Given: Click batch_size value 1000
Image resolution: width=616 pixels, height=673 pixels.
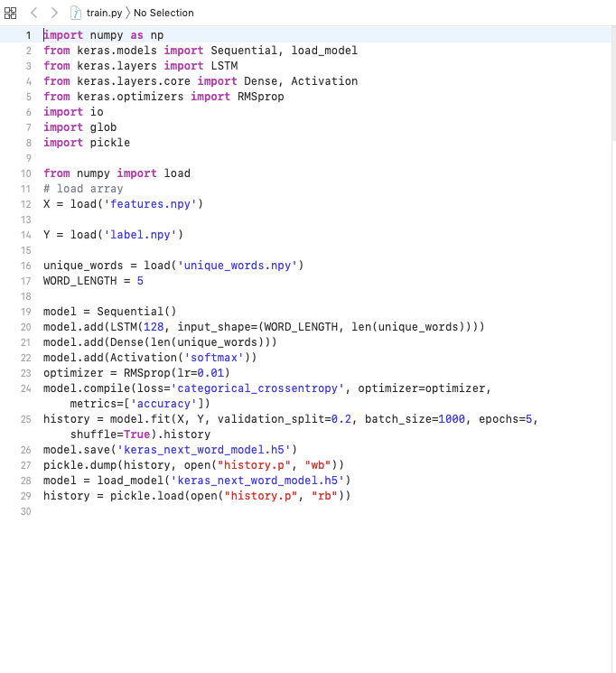Looking at the screenshot, I should click(452, 419).
